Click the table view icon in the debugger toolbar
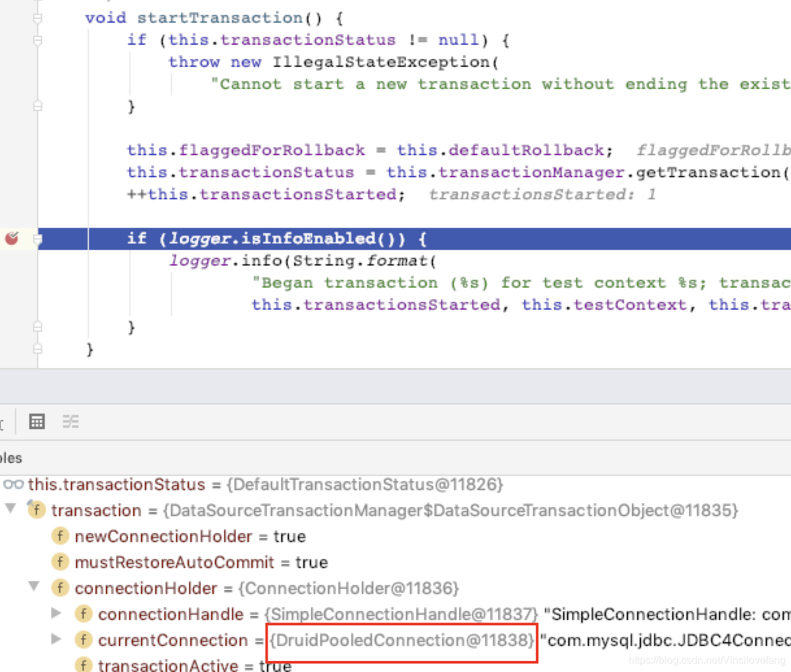791x672 pixels. [x=36, y=421]
